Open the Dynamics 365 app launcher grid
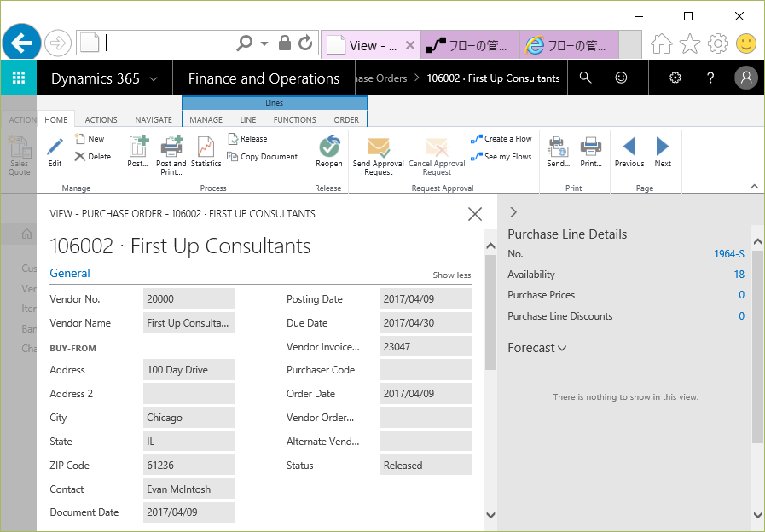Image resolution: width=765 pixels, height=532 pixels. click(19, 78)
